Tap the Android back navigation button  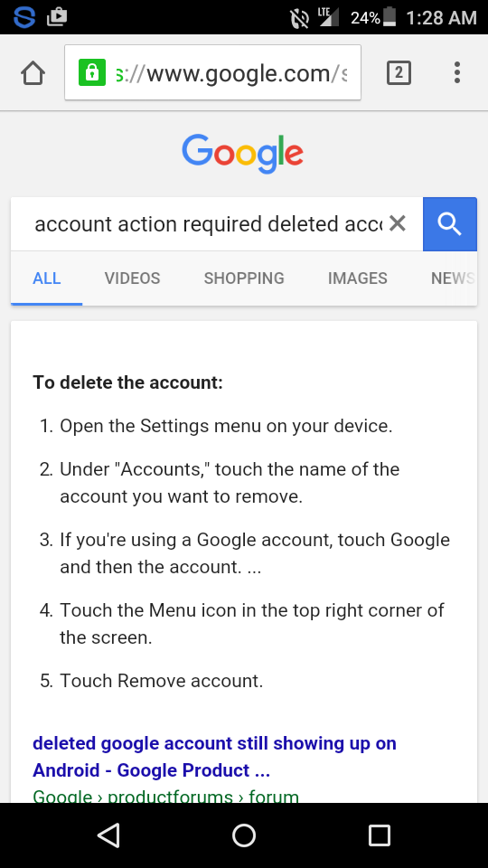pos(108,835)
